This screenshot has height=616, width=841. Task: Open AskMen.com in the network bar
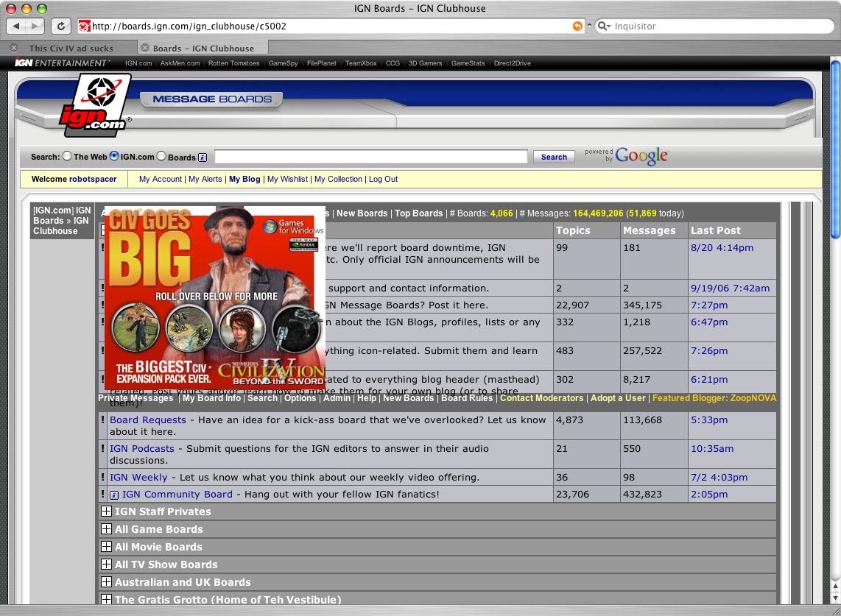click(180, 63)
